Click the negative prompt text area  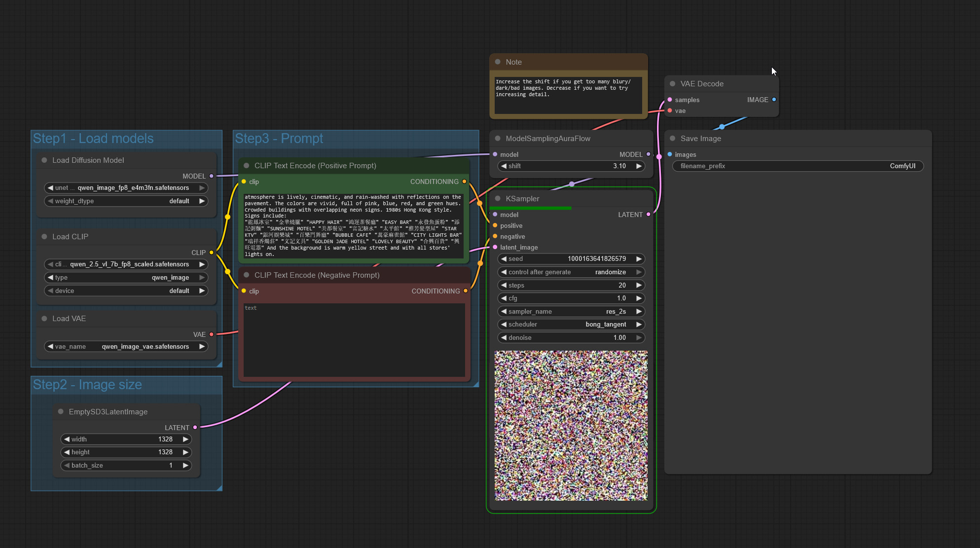pyautogui.click(x=354, y=340)
